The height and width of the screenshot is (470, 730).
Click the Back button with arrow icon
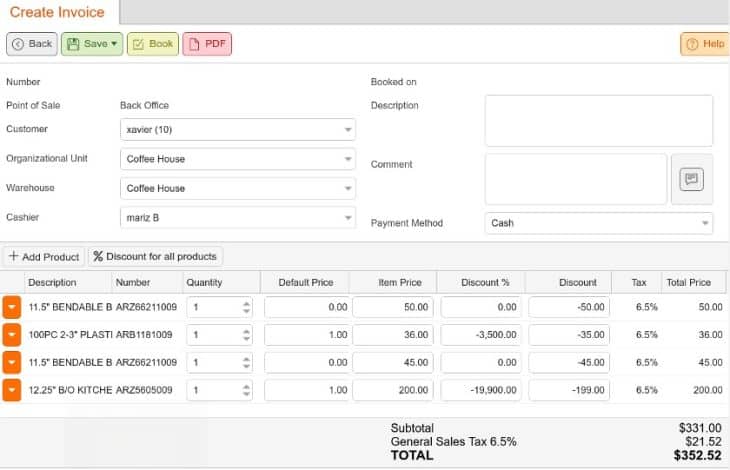32,44
